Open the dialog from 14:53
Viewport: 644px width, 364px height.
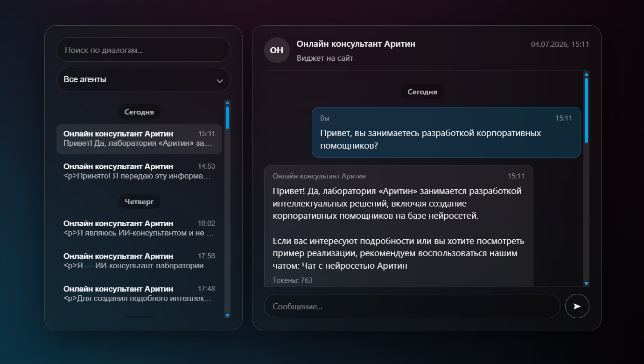click(x=139, y=171)
